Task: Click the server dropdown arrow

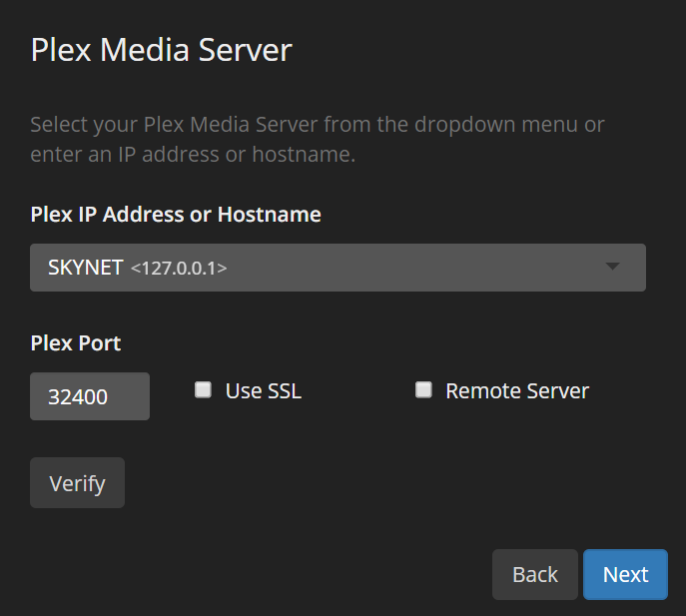Action: tap(613, 267)
